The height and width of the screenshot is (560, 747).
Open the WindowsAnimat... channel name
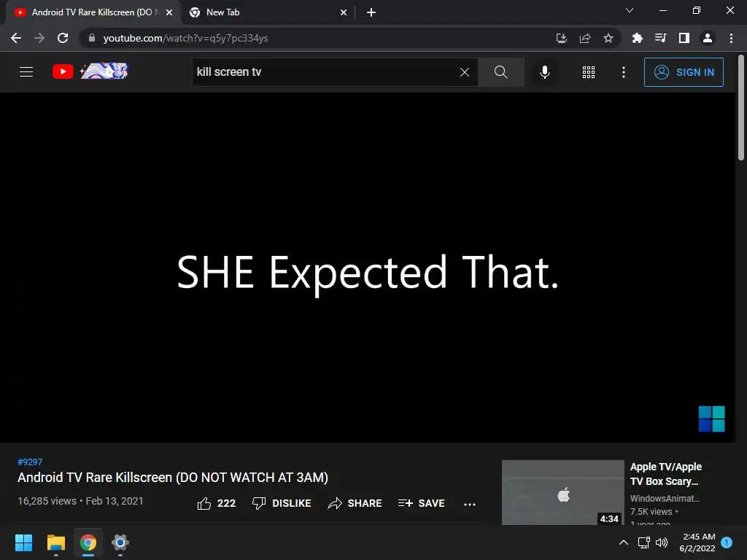click(665, 498)
